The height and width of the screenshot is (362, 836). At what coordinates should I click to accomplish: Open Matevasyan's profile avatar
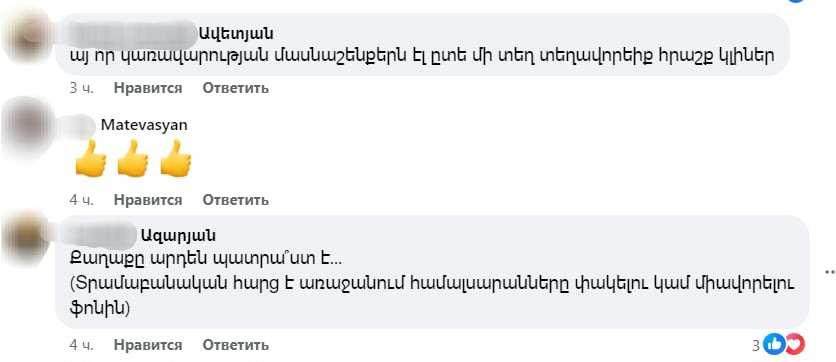(27, 128)
